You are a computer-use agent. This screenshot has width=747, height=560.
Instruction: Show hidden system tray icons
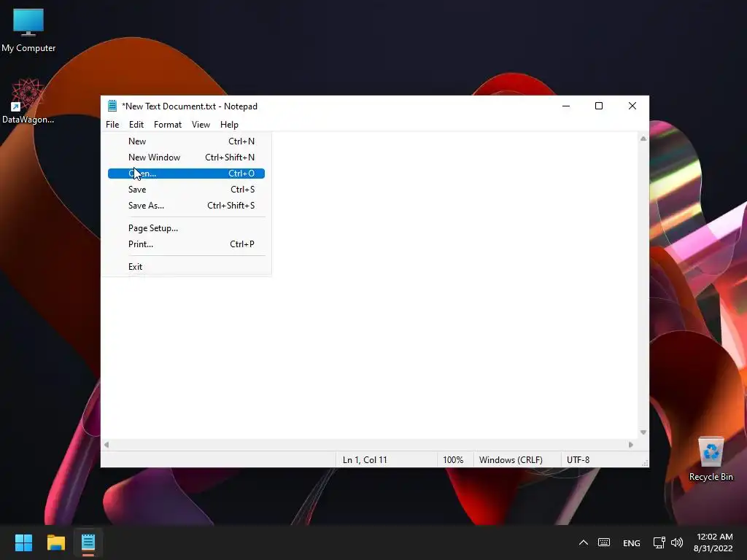click(x=583, y=542)
